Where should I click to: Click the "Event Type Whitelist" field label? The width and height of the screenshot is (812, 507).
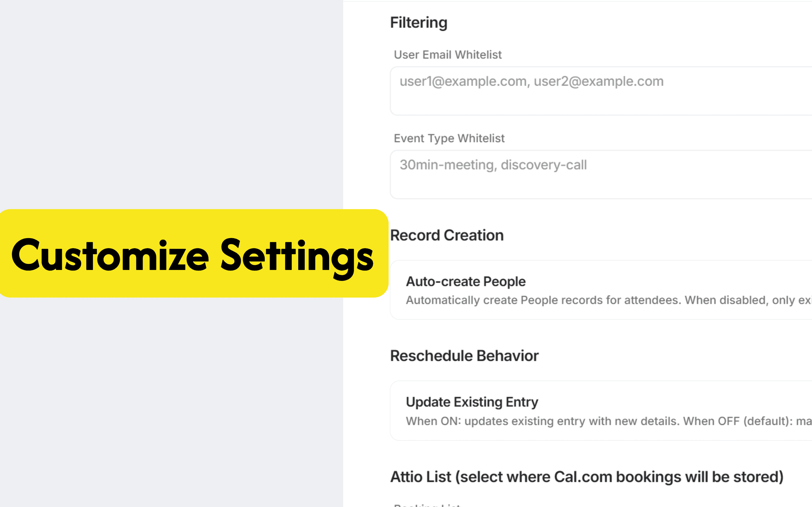(449, 138)
